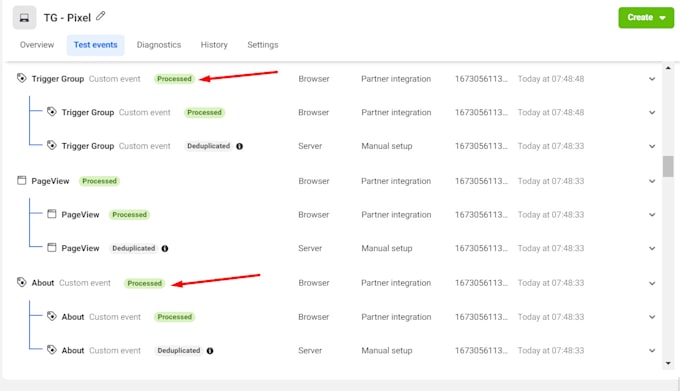Edit pixel name with pencil icon
Viewport: 680px width, 391px height.
click(101, 16)
